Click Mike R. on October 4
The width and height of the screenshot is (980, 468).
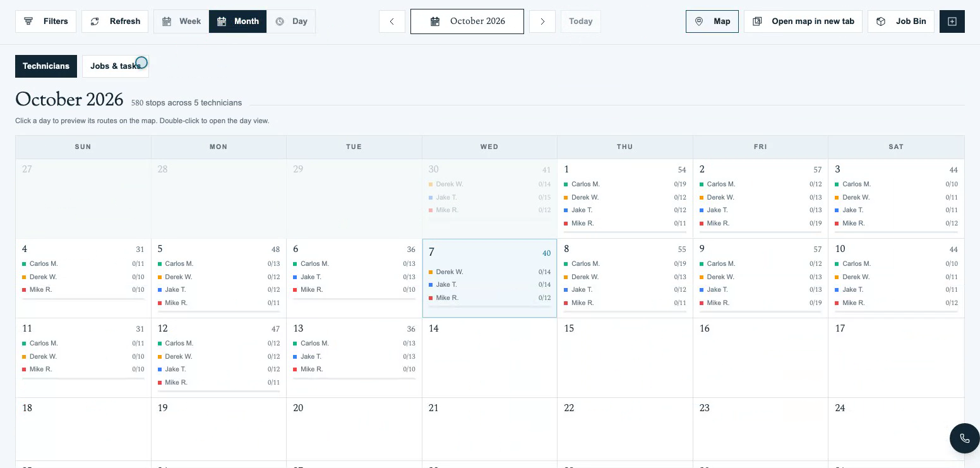[x=83, y=290]
